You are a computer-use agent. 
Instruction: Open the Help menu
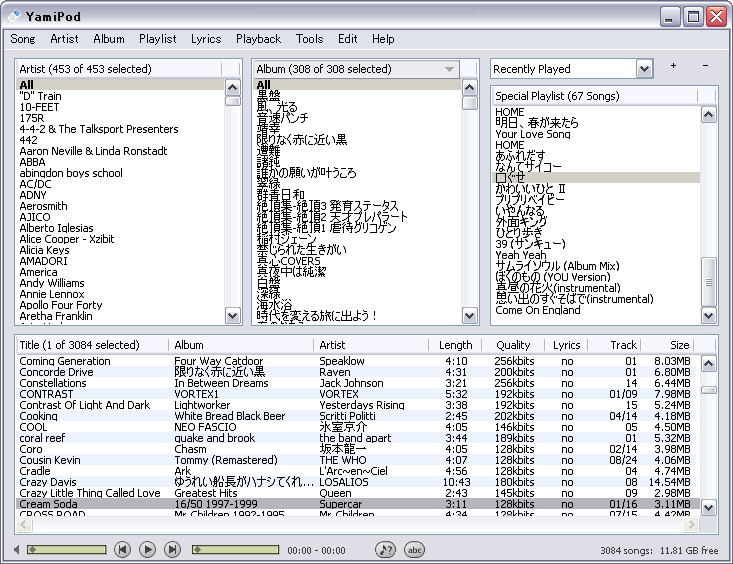click(x=383, y=39)
